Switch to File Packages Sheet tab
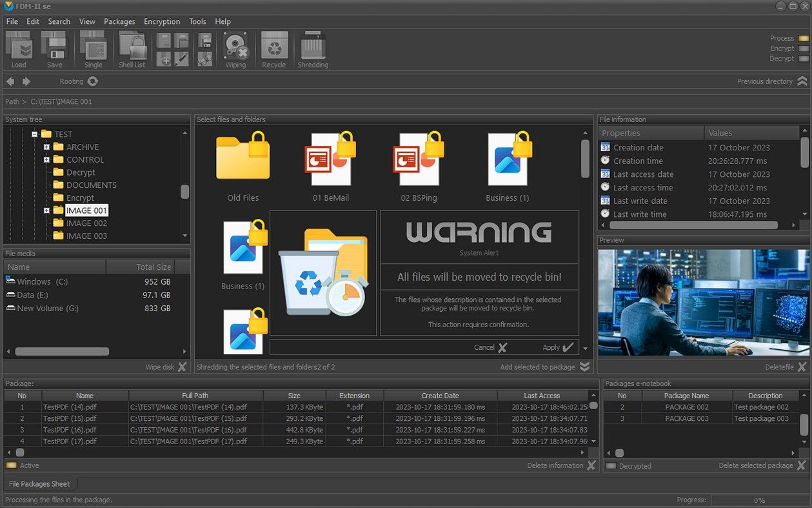812x508 pixels. [39, 483]
